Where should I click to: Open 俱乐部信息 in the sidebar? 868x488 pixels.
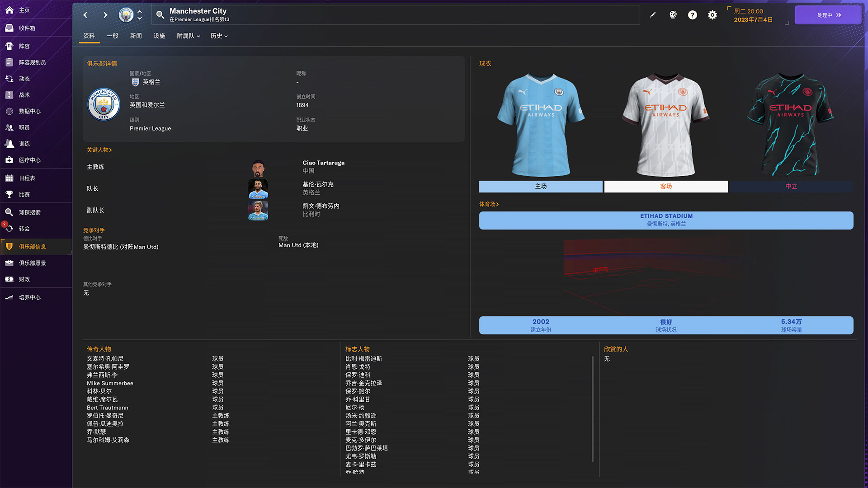[36, 247]
